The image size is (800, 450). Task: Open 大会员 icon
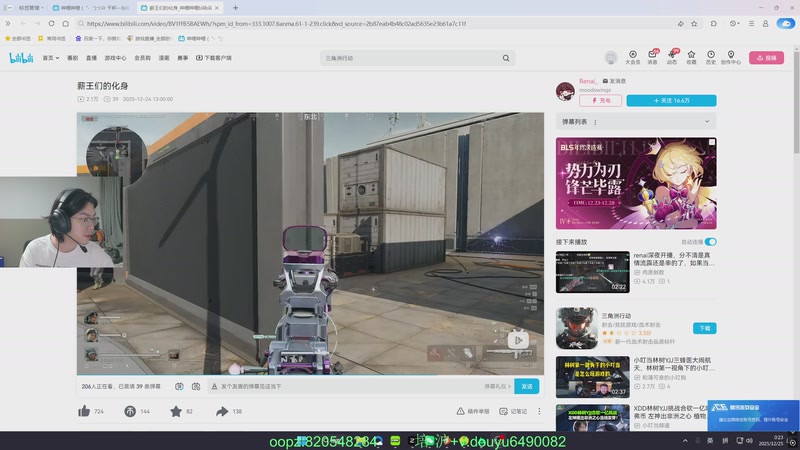coord(633,57)
